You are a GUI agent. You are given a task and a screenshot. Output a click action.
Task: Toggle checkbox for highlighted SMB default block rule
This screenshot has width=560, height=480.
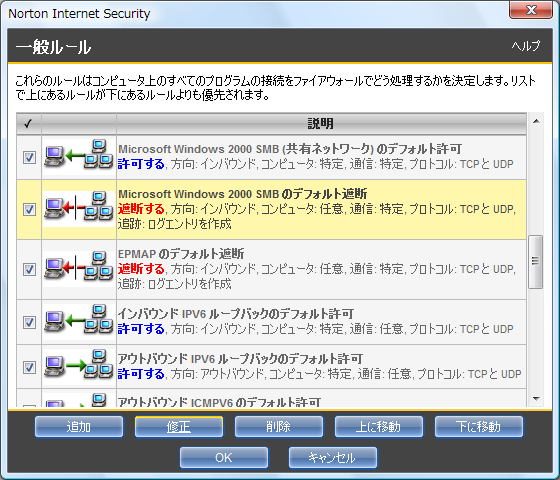click(29, 209)
